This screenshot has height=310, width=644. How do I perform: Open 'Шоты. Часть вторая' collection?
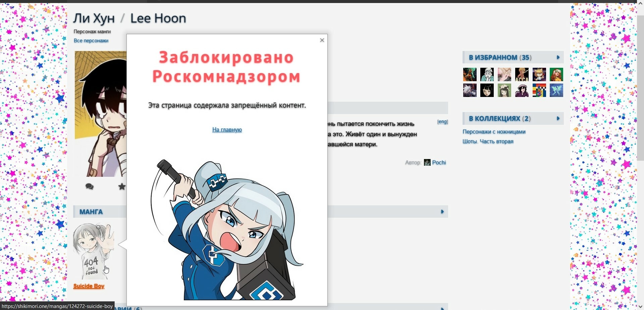(488, 142)
